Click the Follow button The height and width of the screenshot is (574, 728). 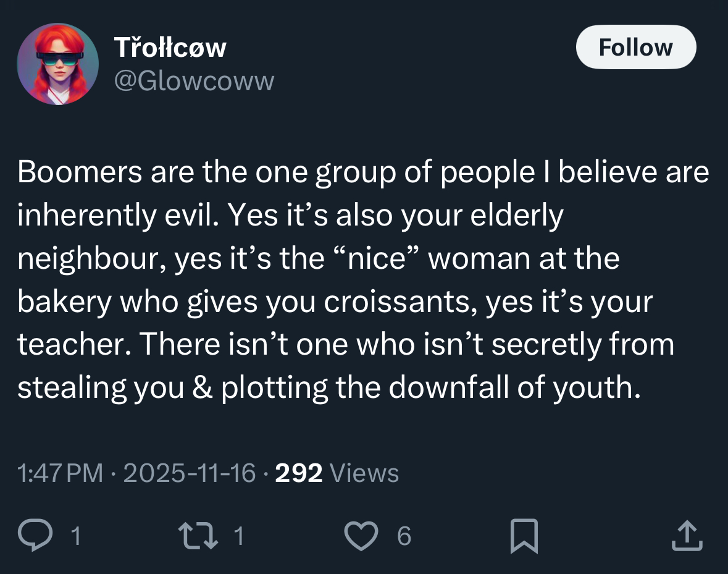pyautogui.click(x=635, y=47)
